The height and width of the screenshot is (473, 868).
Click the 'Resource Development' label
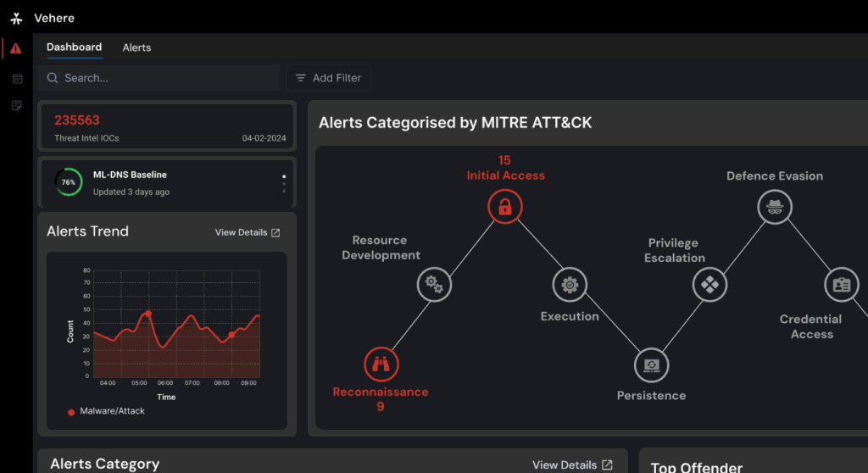pos(381,248)
